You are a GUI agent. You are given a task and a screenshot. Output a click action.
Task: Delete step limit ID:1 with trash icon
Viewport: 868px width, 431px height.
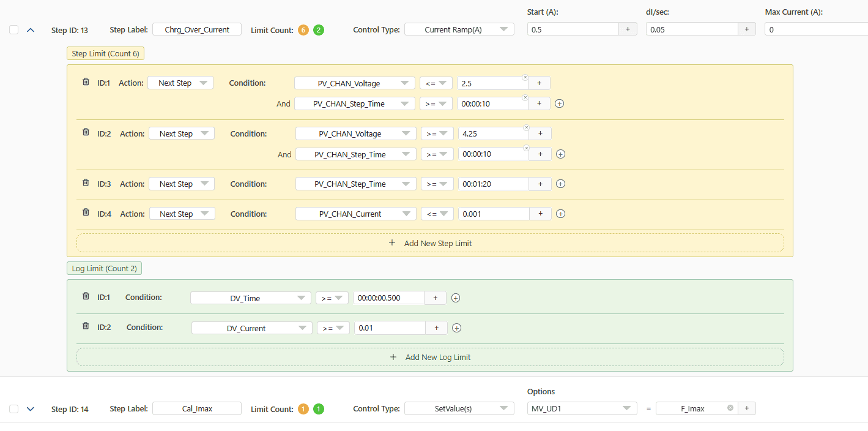coord(86,82)
